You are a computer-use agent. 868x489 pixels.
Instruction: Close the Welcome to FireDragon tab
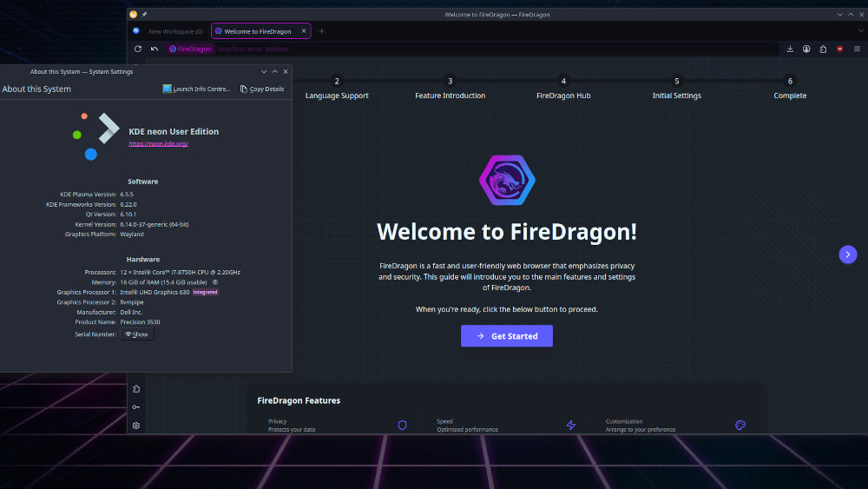click(303, 31)
